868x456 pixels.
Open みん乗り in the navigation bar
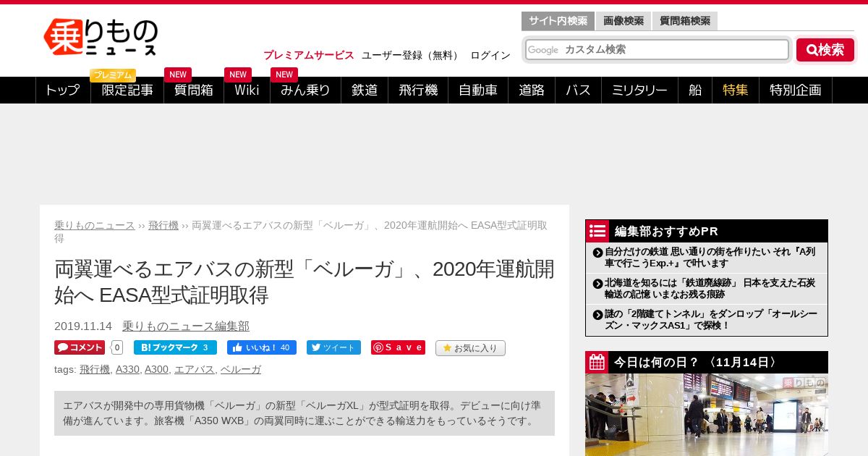[305, 90]
